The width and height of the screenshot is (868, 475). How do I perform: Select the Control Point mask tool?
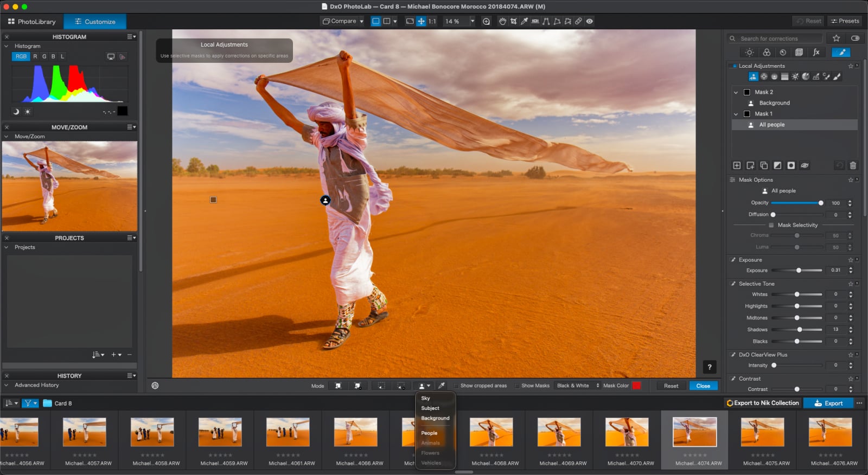(764, 76)
